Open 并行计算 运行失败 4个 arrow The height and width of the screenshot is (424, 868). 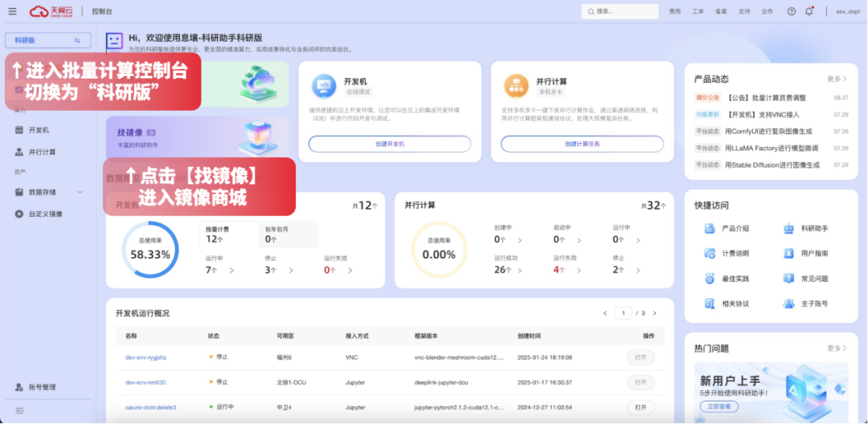point(579,271)
